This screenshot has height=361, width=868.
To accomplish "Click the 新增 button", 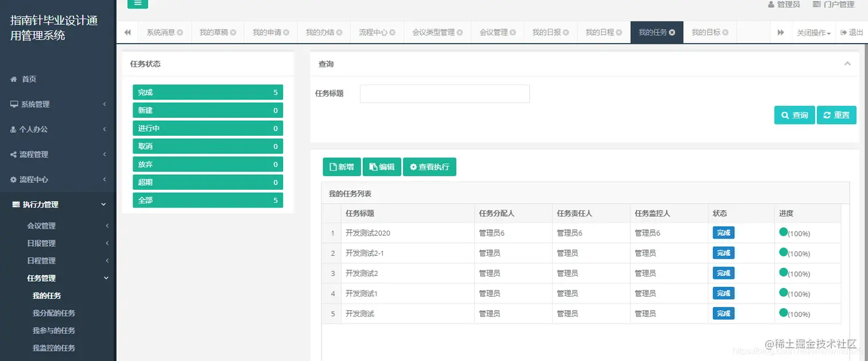I will (x=342, y=167).
